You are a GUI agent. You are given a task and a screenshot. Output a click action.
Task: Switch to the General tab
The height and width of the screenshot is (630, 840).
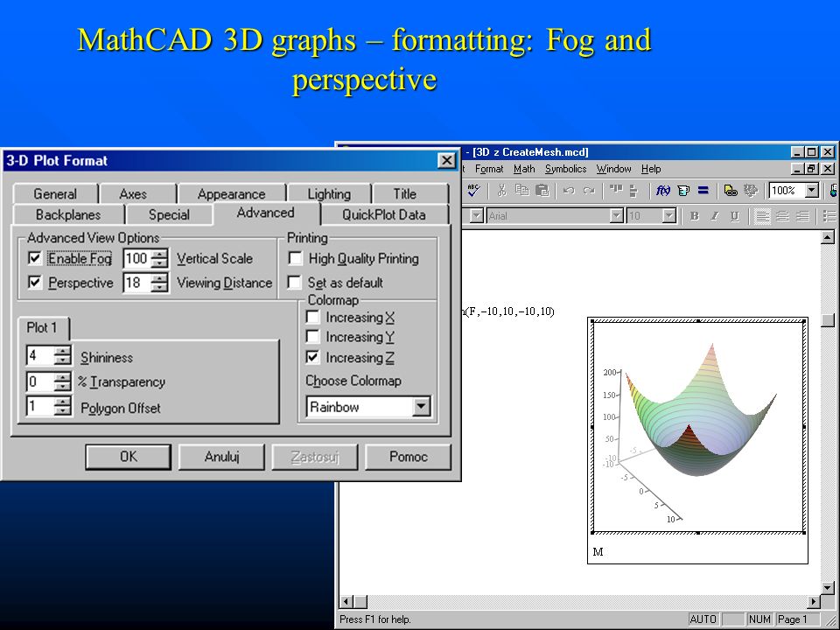(x=54, y=194)
